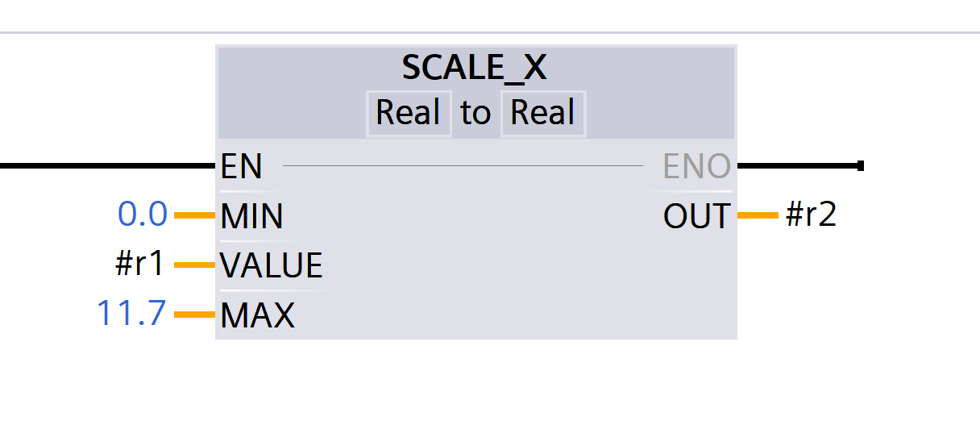Click the rung end point after ENO
This screenshot has height=421, width=980.
click(x=861, y=166)
